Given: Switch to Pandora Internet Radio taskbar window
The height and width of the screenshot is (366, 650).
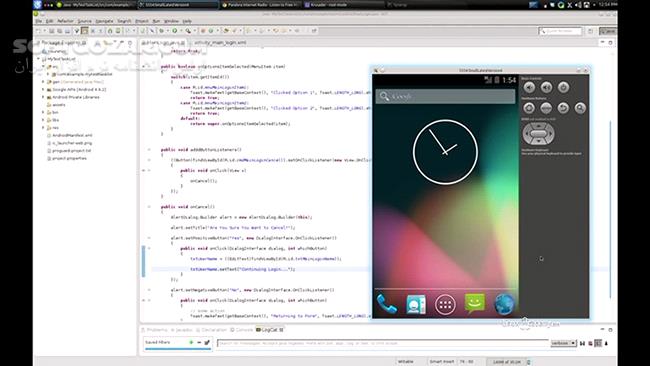Looking at the screenshot, I should (260, 5).
